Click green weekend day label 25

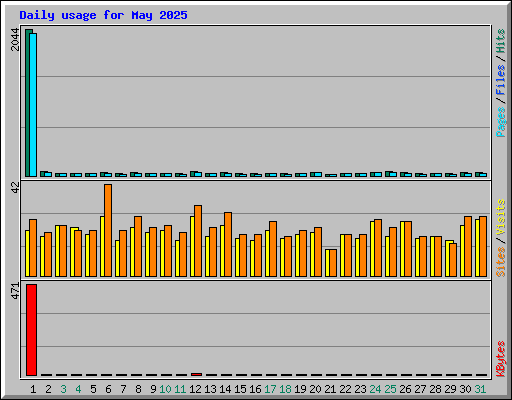390,389
